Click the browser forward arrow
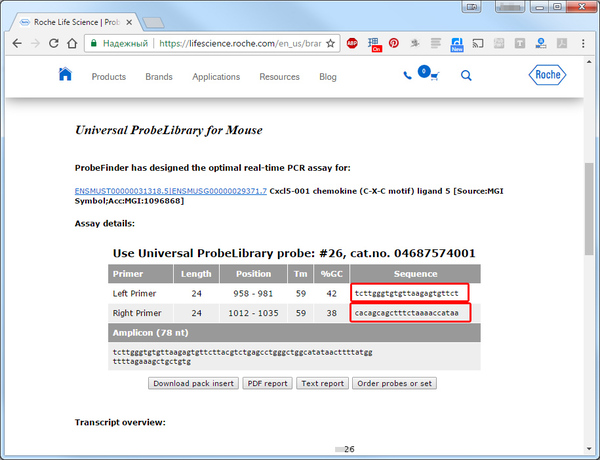 pos(35,43)
